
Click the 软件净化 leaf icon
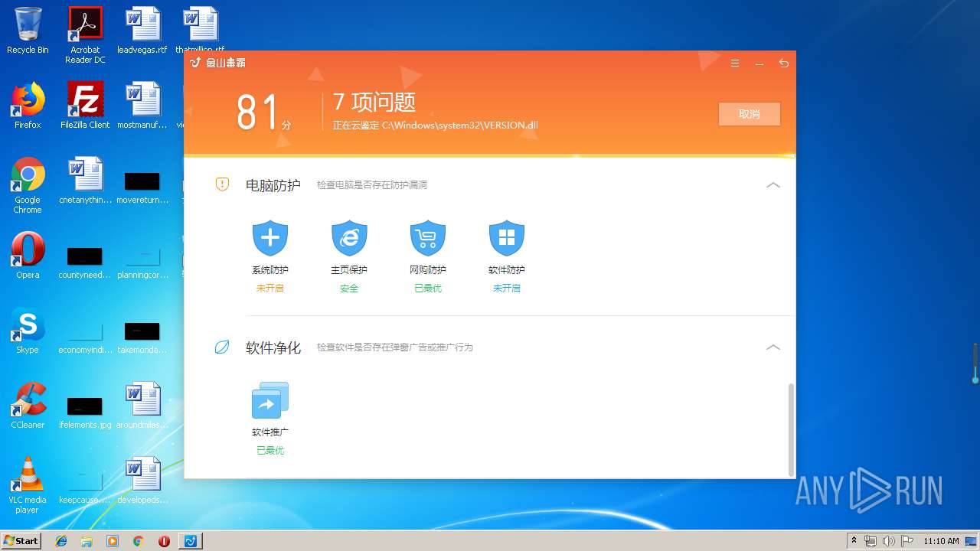(x=222, y=347)
